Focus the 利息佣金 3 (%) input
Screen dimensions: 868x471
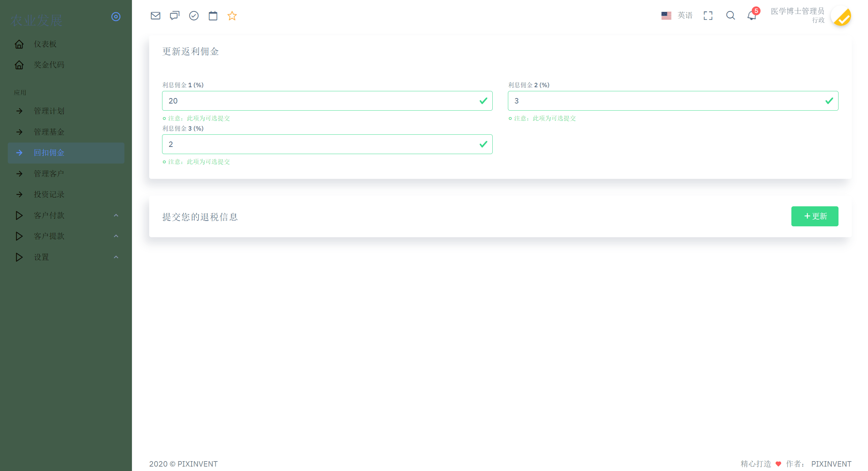327,144
